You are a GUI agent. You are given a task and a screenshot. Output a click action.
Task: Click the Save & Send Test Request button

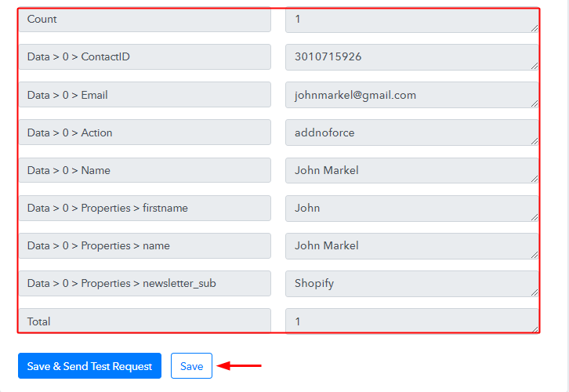tap(89, 366)
